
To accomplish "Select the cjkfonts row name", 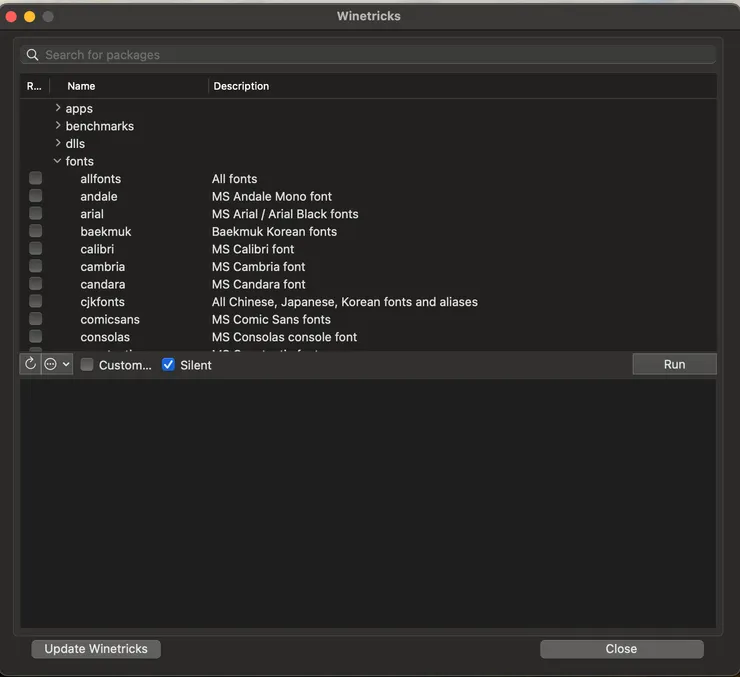I will coord(102,302).
